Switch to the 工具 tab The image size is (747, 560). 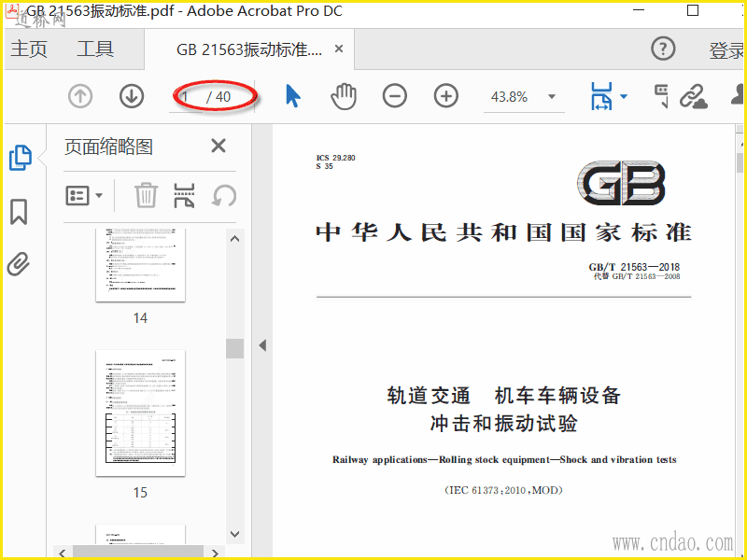(x=95, y=49)
